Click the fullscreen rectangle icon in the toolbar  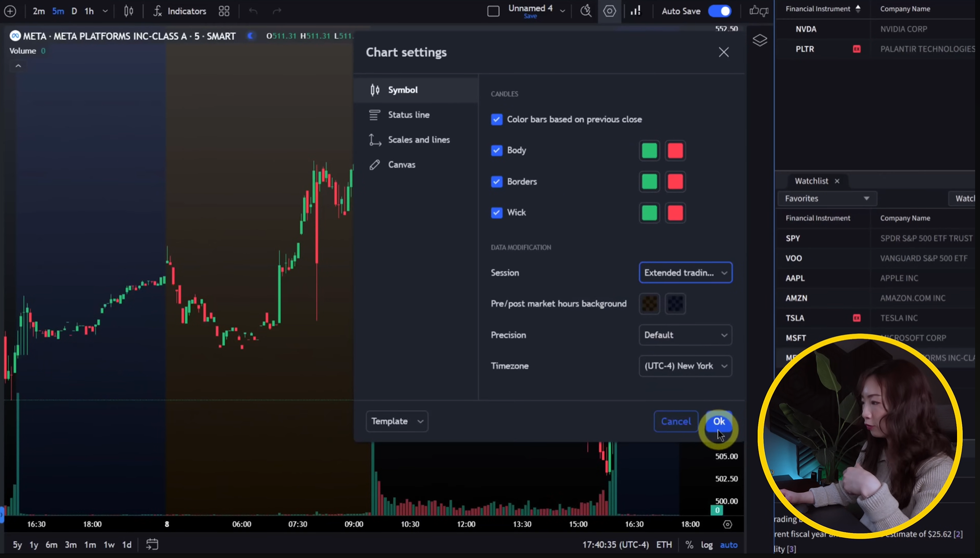click(493, 11)
